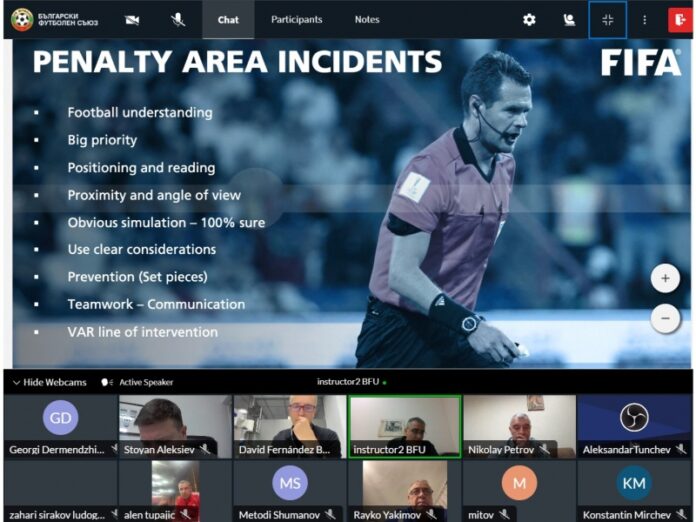Select Stoyan Aleksiev webcam tile
Screen dimensions: 696x522
click(175, 427)
